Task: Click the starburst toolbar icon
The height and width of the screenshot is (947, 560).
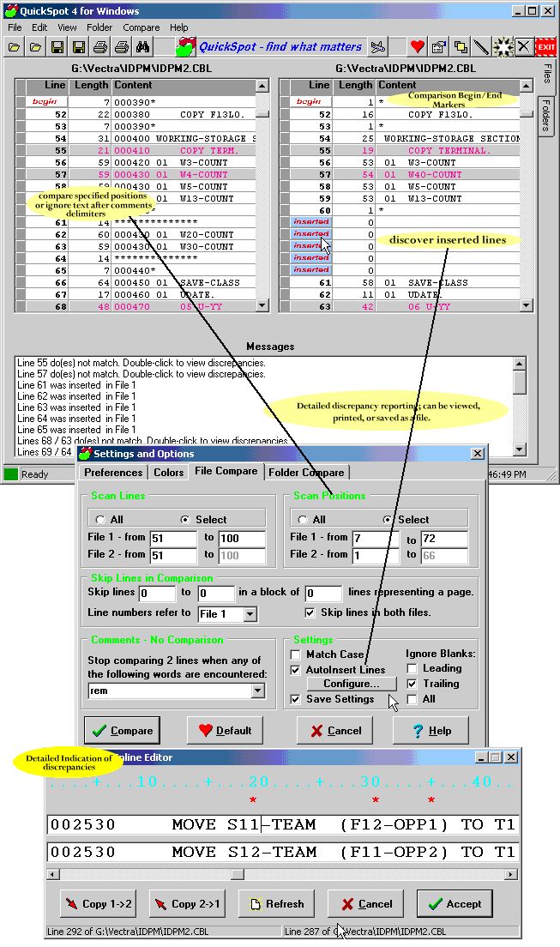Action: (503, 47)
